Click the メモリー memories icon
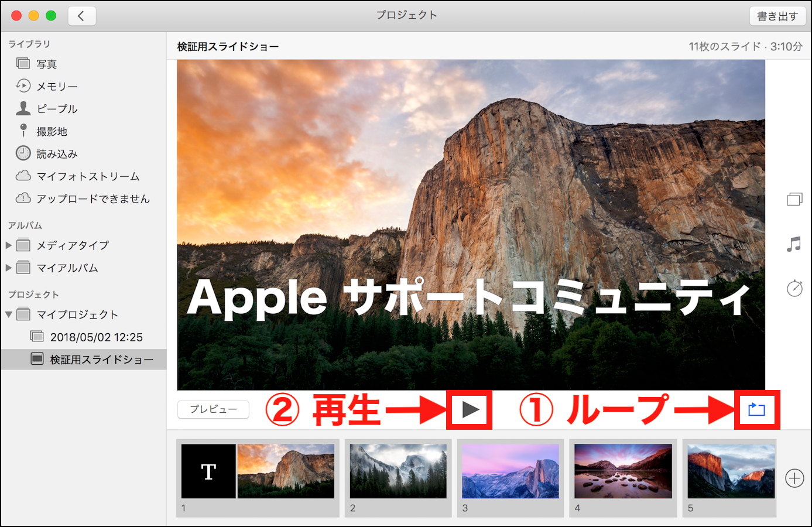 pos(23,85)
